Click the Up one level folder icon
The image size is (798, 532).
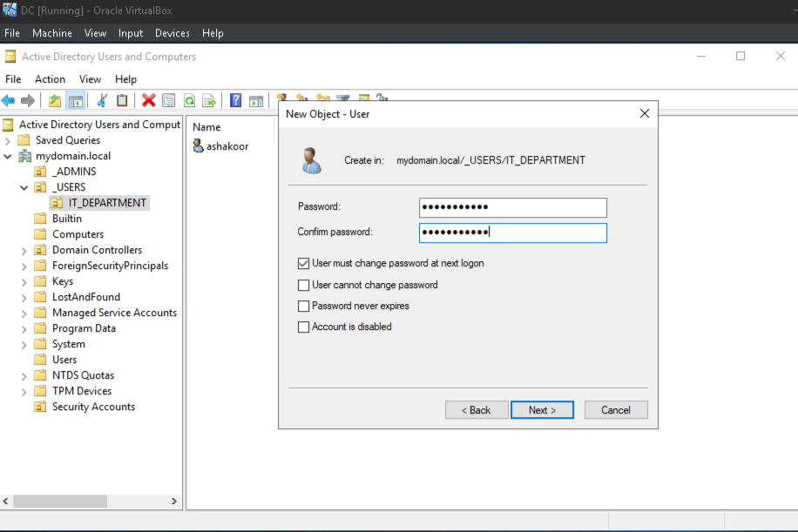pos(55,101)
